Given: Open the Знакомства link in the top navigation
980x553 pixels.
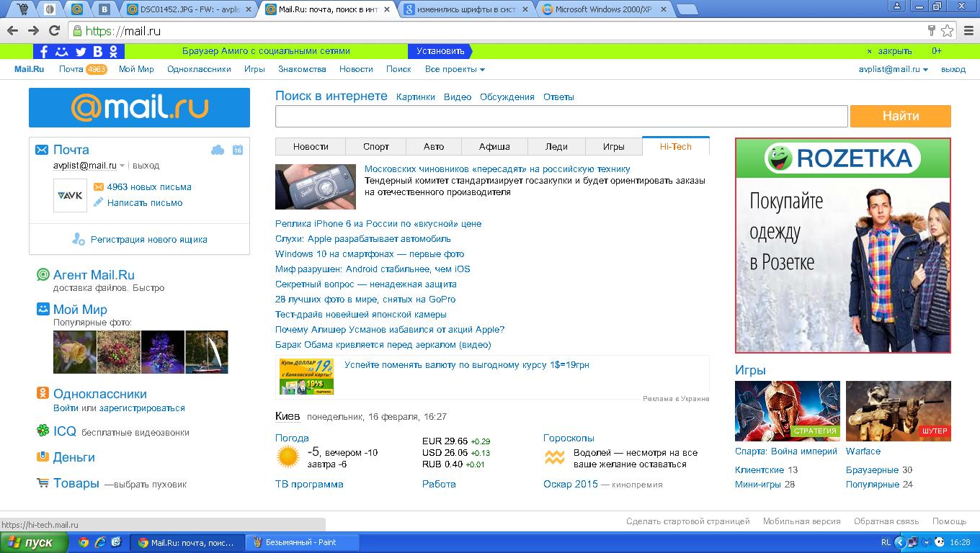Looking at the screenshot, I should pos(302,69).
